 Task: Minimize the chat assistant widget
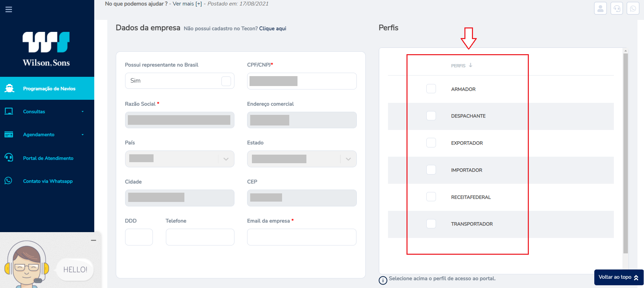pos(94,240)
